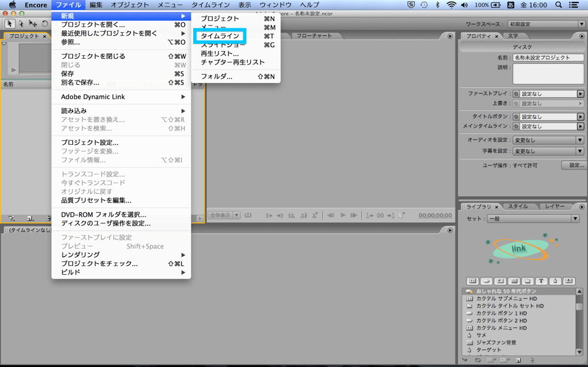Viewport: 588px width, 367px height.
Task: Select the Rotate tool in toolbar
Action: point(45,24)
